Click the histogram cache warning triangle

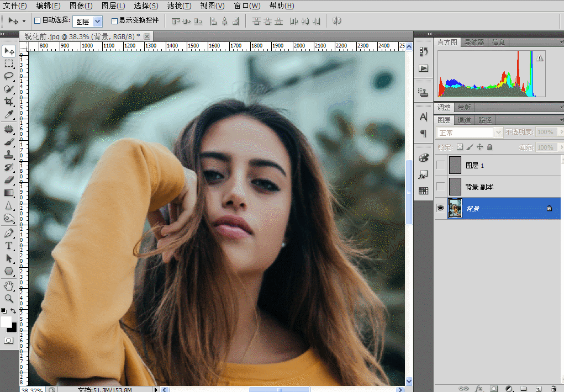click(x=540, y=58)
